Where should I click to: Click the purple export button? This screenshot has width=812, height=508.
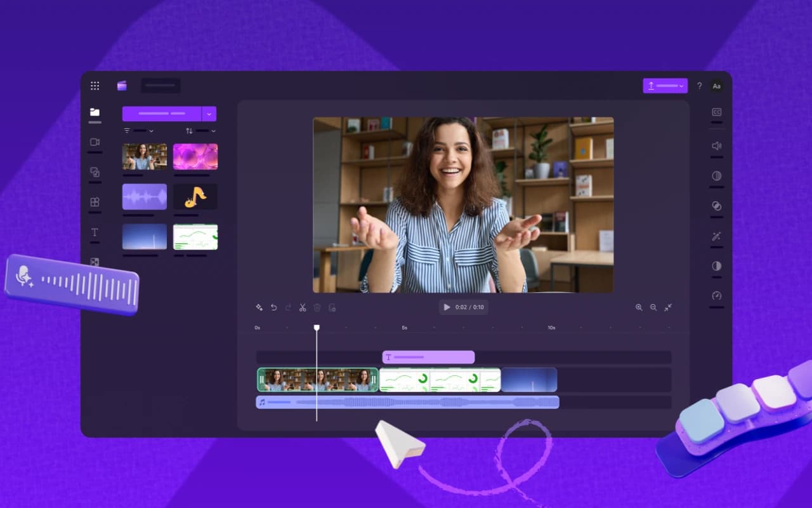point(665,86)
